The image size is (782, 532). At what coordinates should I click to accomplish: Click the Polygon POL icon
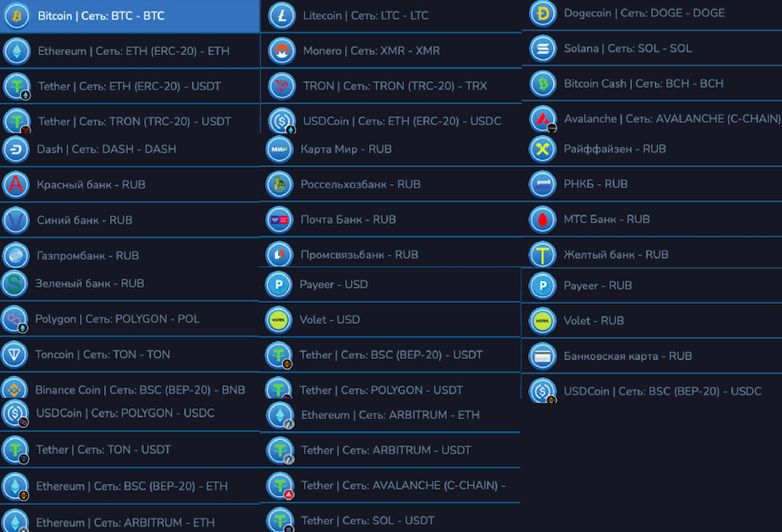pyautogui.click(x=15, y=319)
